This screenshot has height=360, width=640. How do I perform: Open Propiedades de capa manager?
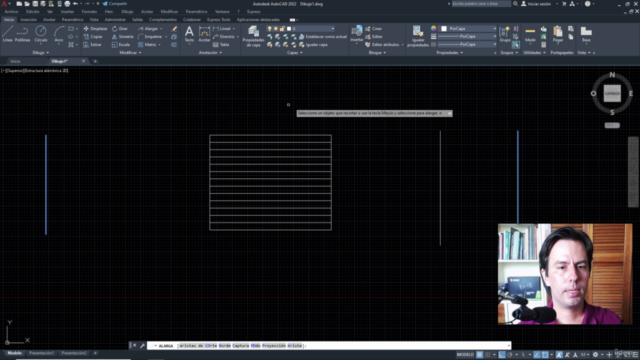pyautogui.click(x=253, y=36)
